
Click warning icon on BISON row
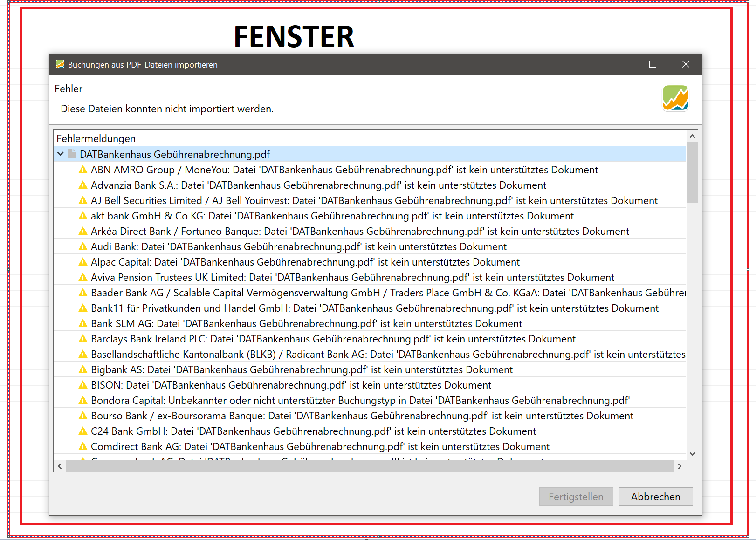point(83,385)
